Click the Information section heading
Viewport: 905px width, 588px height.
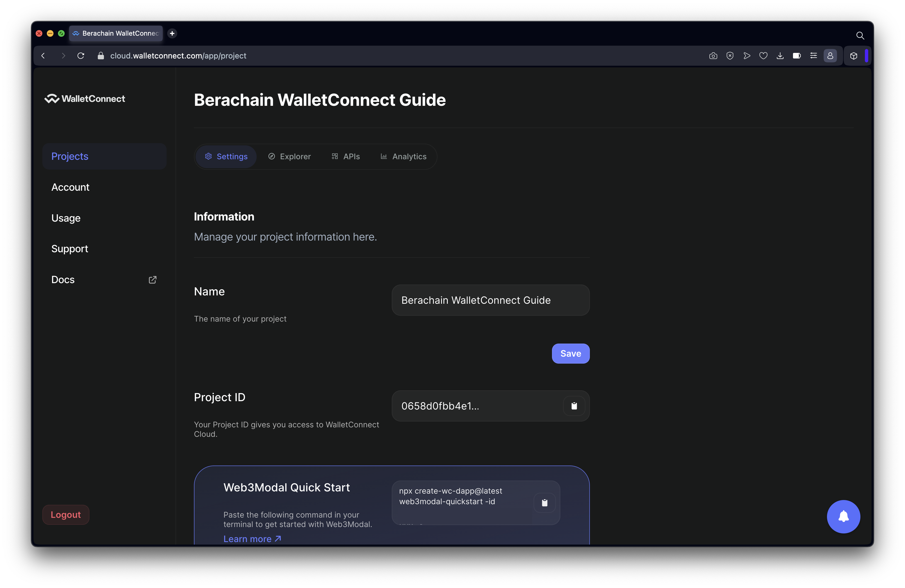224,217
